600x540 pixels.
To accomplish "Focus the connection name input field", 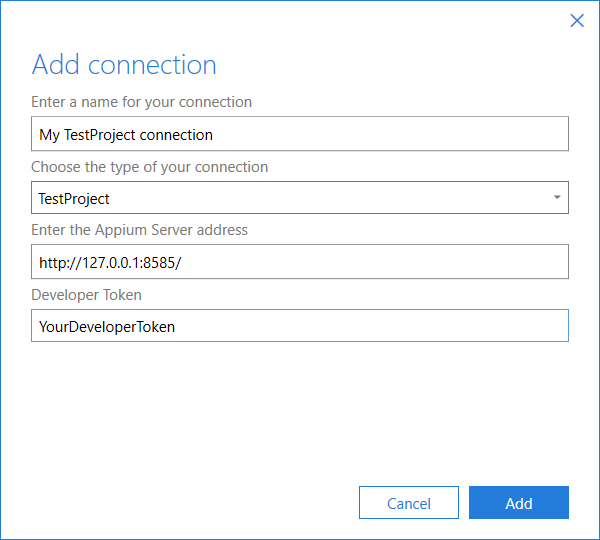I will click(x=300, y=134).
